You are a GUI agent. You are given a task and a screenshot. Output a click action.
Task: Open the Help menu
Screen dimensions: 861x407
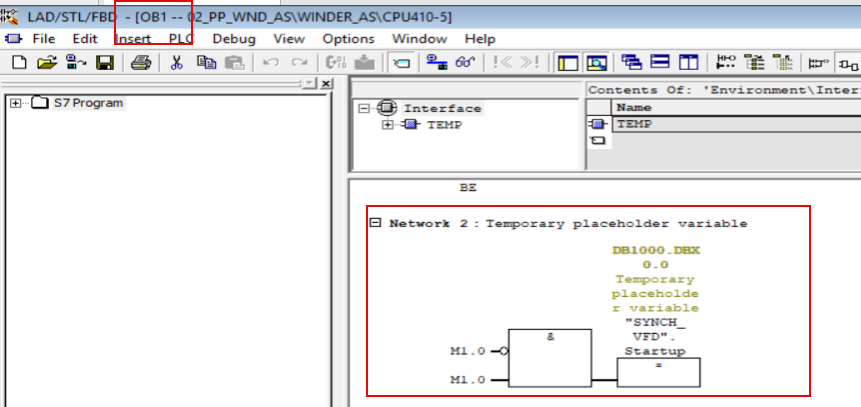click(x=480, y=39)
